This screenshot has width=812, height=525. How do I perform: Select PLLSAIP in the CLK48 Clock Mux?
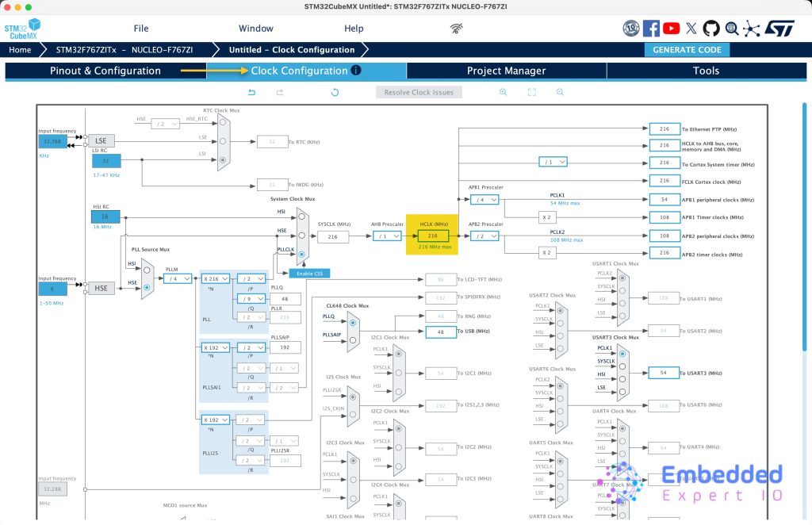(x=353, y=339)
